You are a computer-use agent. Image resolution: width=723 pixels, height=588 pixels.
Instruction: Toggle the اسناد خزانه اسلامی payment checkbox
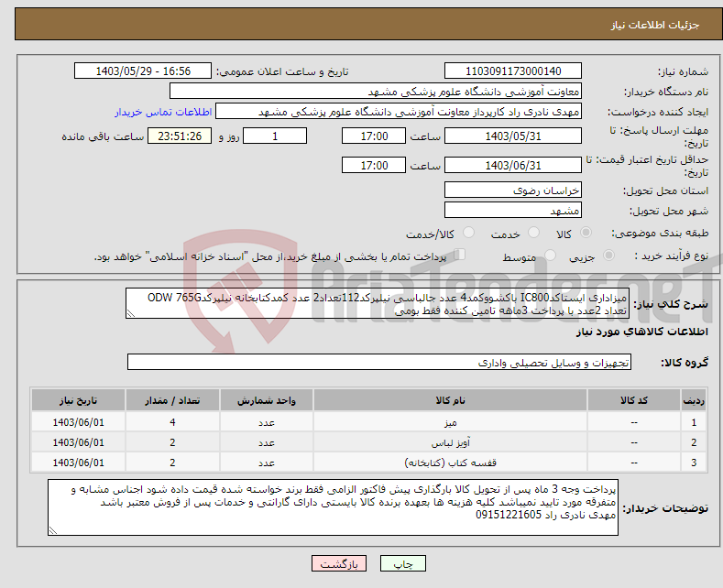coord(459,255)
